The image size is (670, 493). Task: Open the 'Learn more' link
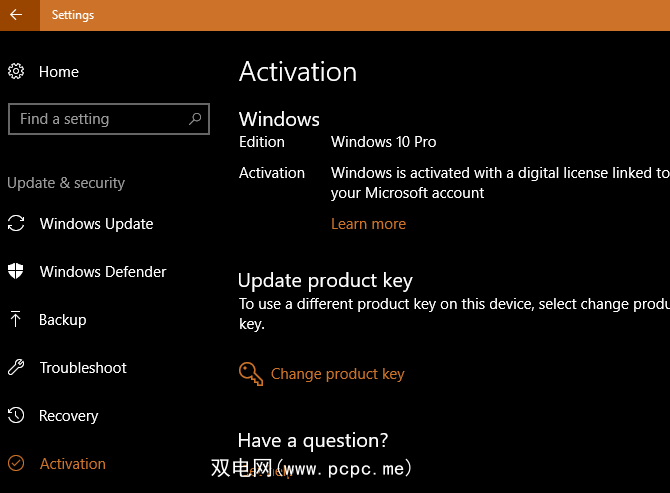pyautogui.click(x=368, y=224)
